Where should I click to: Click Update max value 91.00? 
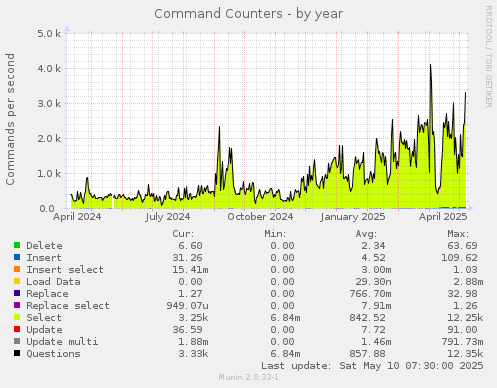click(x=462, y=330)
